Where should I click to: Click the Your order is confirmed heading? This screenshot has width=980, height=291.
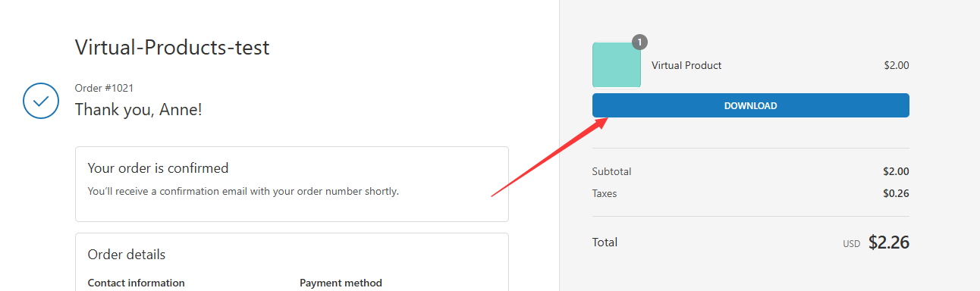(158, 167)
